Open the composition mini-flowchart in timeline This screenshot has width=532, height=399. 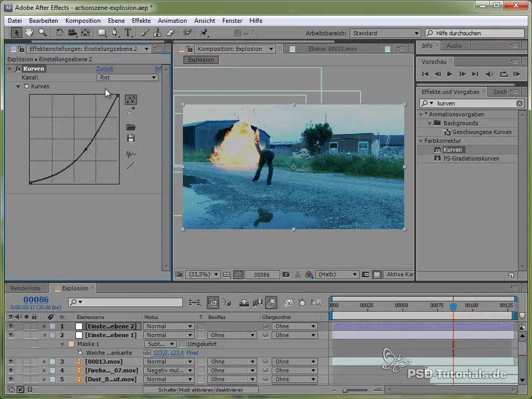pos(194,303)
